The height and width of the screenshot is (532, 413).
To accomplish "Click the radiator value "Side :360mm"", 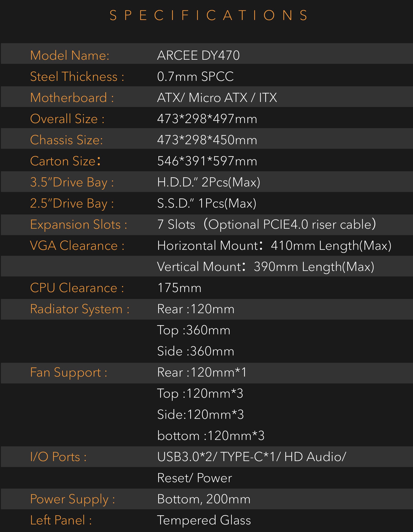I will coord(196,351).
